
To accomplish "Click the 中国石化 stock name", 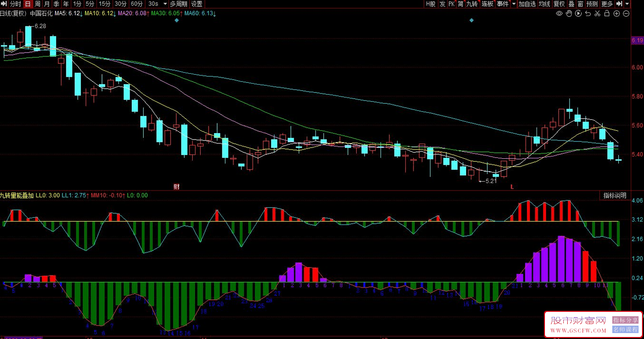I will click(41, 13).
